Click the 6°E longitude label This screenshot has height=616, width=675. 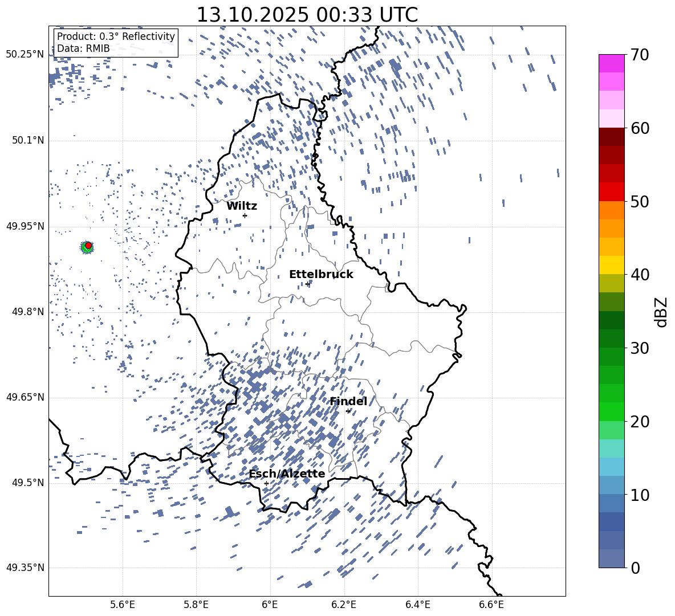coord(270,605)
